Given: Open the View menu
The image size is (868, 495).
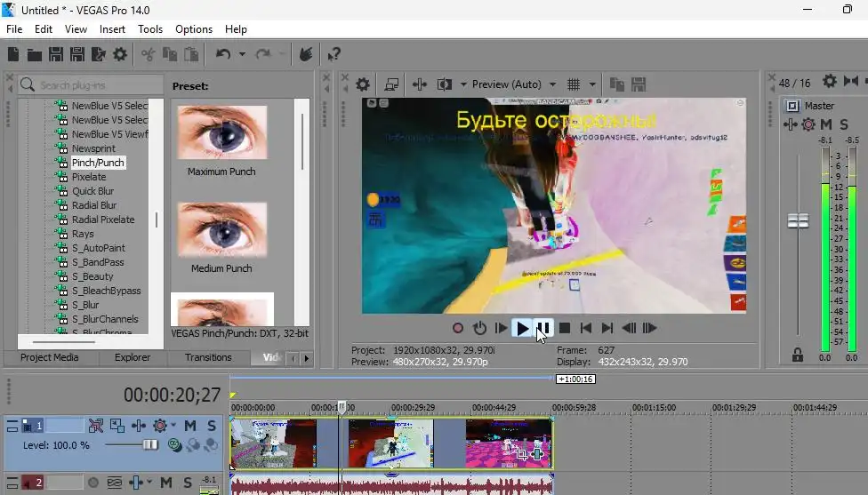Looking at the screenshot, I should click(76, 29).
